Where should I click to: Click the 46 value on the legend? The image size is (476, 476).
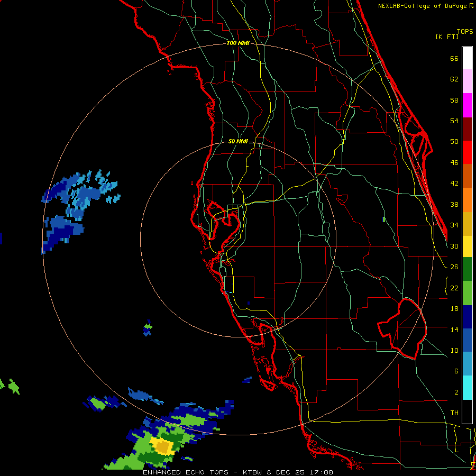point(454,163)
